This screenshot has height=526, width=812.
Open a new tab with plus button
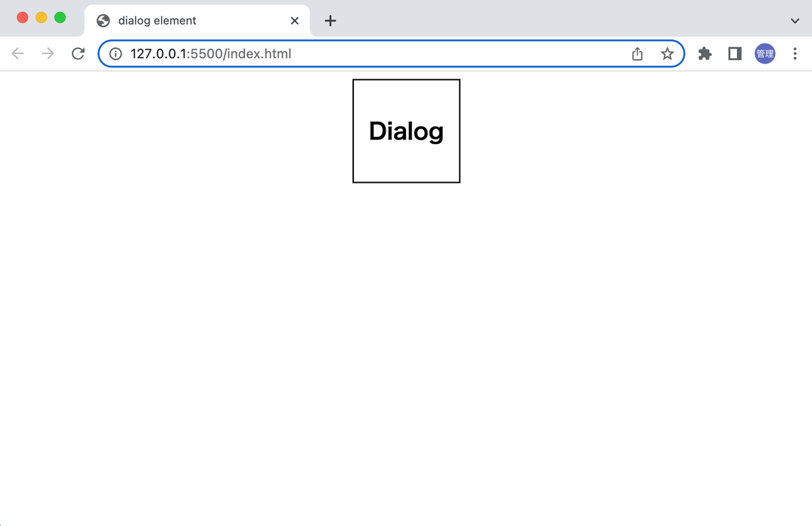click(x=330, y=20)
